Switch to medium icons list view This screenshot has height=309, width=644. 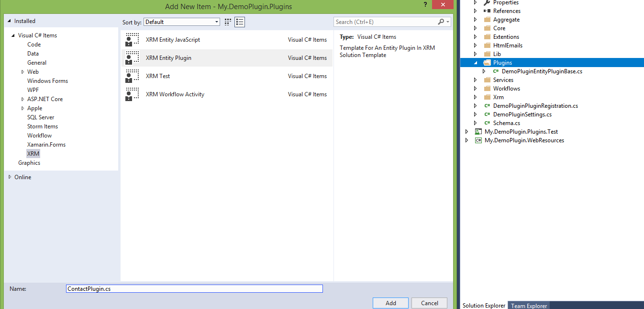[x=240, y=22]
